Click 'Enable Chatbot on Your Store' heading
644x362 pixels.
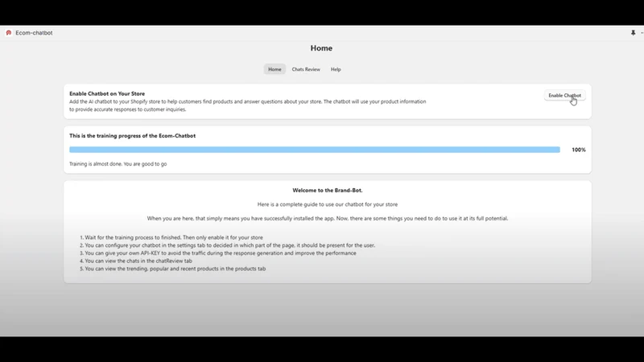pyautogui.click(x=107, y=93)
